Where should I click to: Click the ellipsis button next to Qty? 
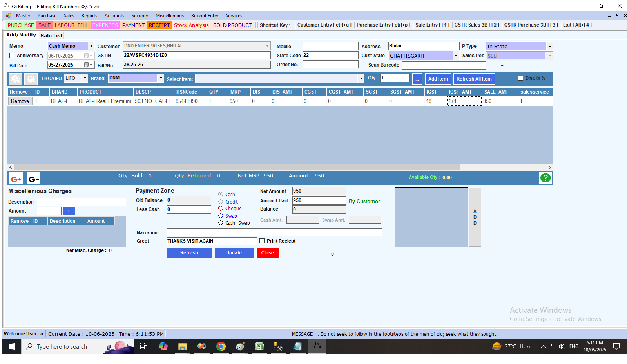click(417, 79)
